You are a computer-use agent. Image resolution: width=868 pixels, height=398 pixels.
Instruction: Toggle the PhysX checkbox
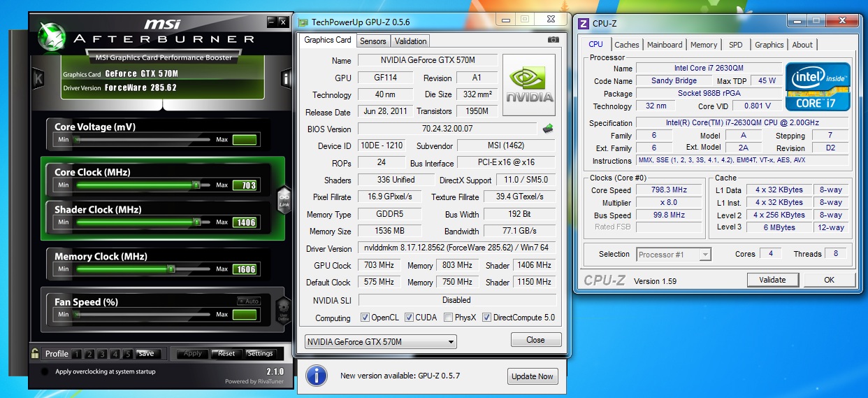tap(449, 318)
